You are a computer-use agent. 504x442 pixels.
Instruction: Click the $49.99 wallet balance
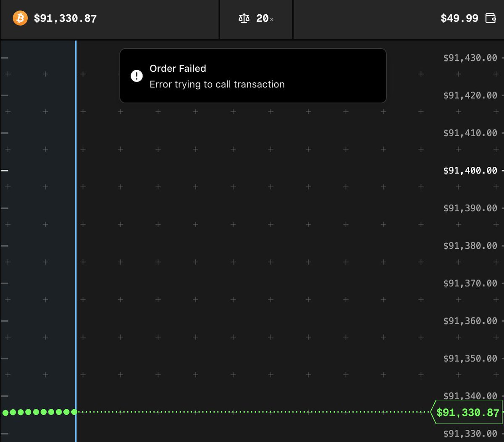pos(459,18)
